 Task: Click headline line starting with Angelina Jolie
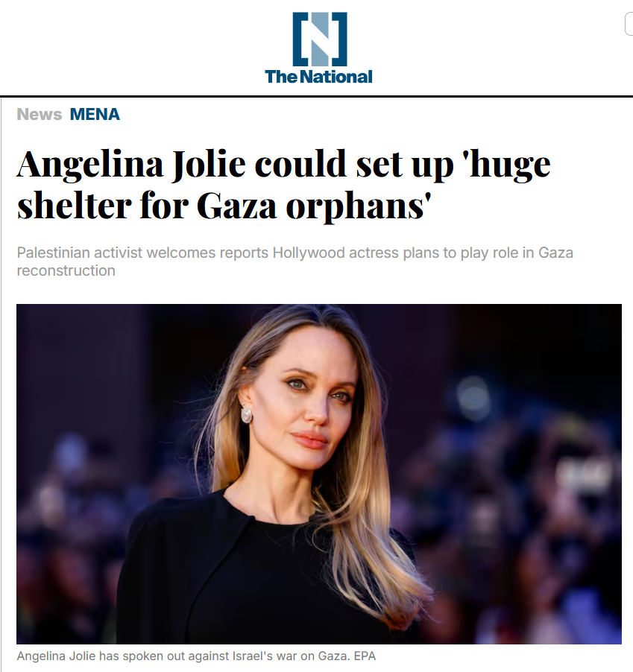pos(283,164)
